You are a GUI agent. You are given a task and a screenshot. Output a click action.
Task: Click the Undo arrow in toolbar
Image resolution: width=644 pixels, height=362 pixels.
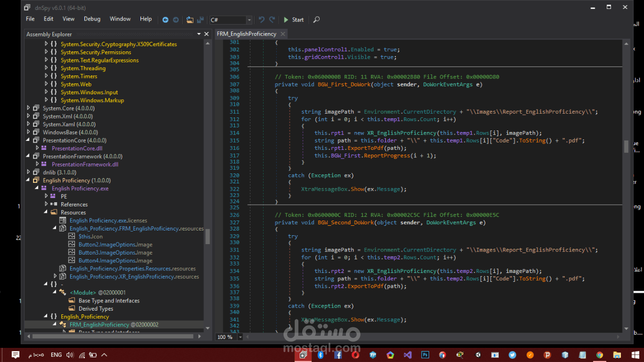tap(261, 19)
